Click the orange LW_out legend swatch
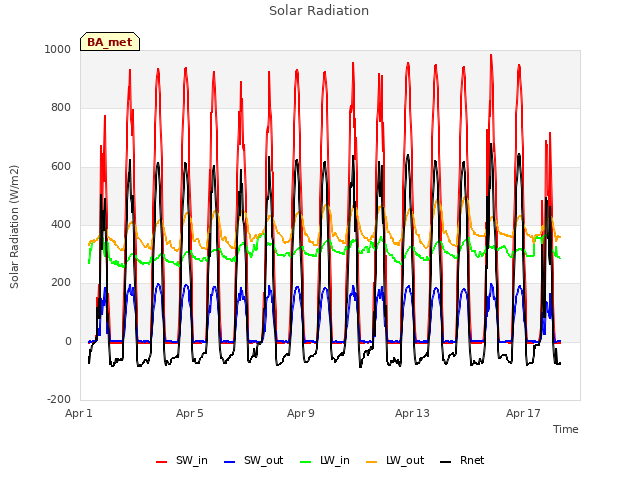The height and width of the screenshot is (480, 640). coord(372,462)
